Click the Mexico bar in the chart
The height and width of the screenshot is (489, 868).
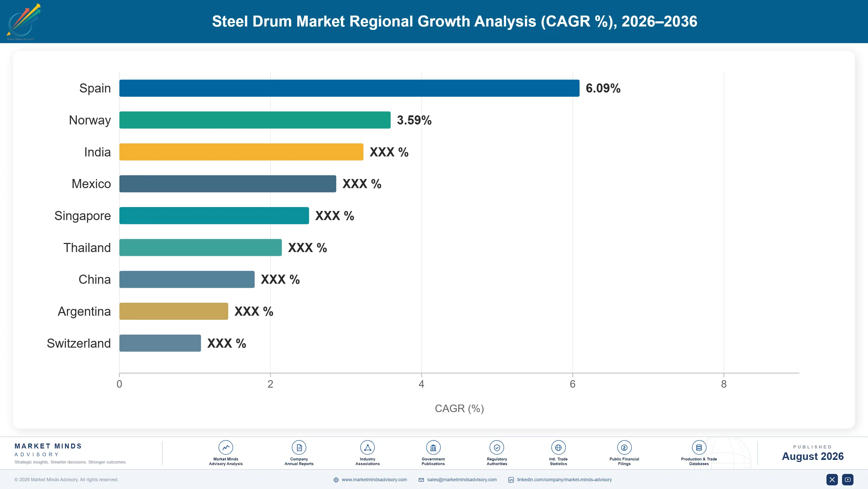[228, 184]
